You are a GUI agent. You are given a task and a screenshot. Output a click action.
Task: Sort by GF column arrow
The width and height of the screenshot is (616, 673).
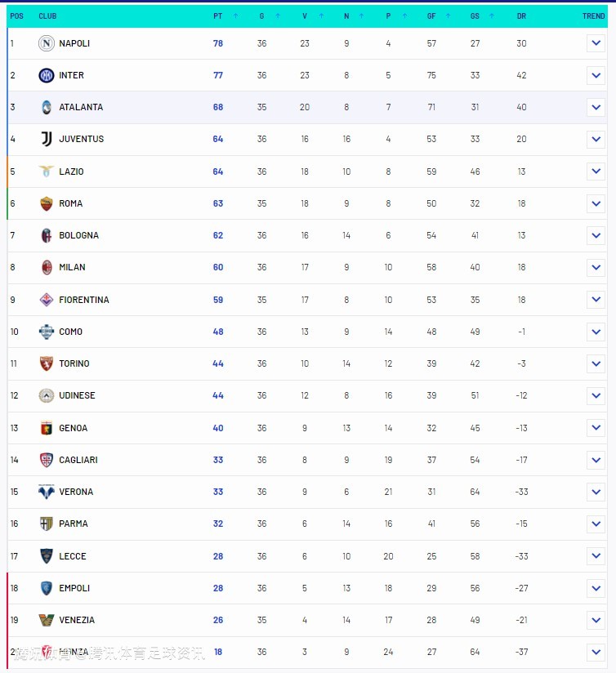pos(449,16)
